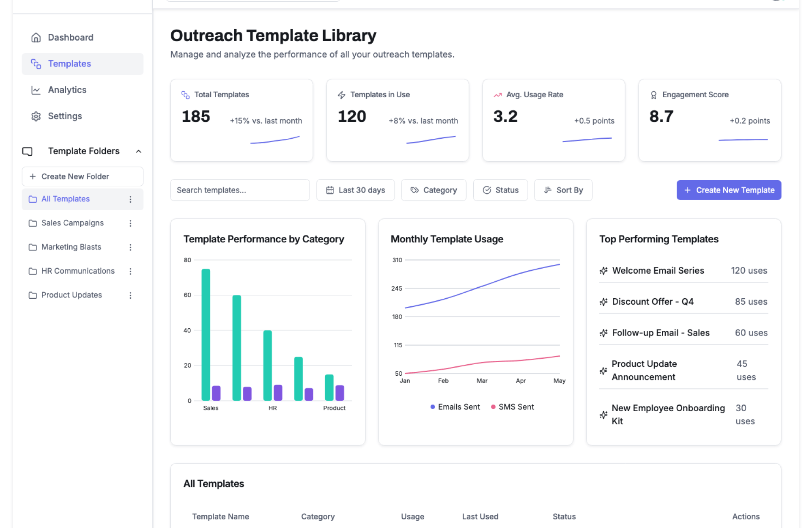Open the Category filter dropdown
Image resolution: width=812 pixels, height=528 pixels.
[x=433, y=190]
